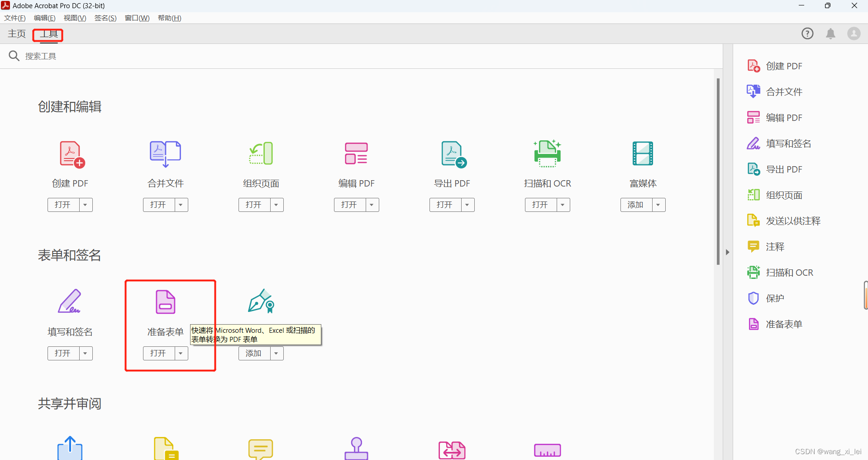The width and height of the screenshot is (868, 460).
Task: Click 组织页面 in right sidebar
Action: click(x=774, y=195)
